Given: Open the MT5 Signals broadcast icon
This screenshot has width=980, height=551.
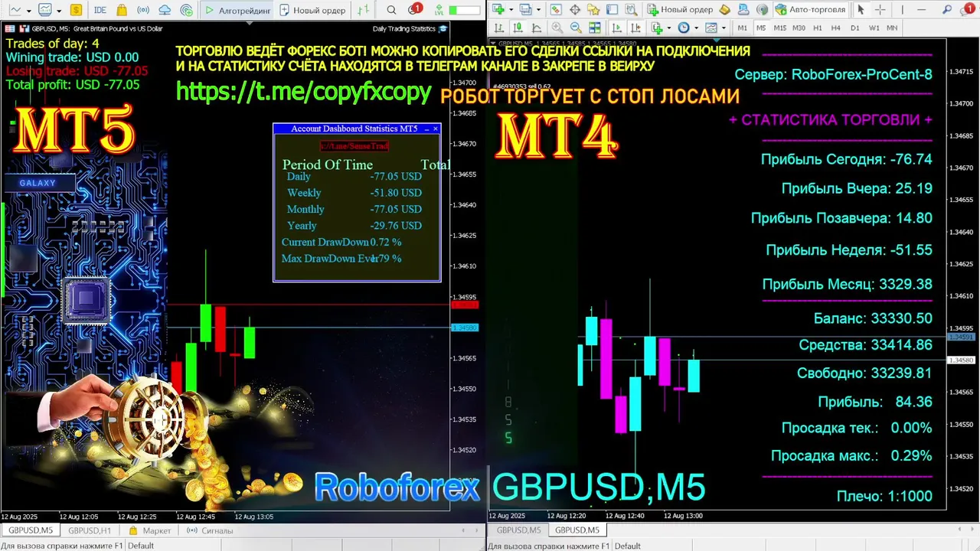Looking at the screenshot, I should (142, 10).
